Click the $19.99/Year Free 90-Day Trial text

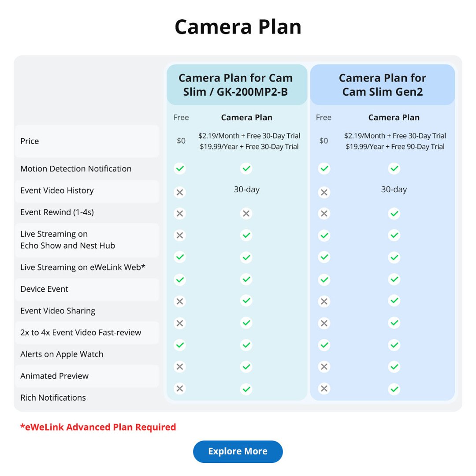395,147
